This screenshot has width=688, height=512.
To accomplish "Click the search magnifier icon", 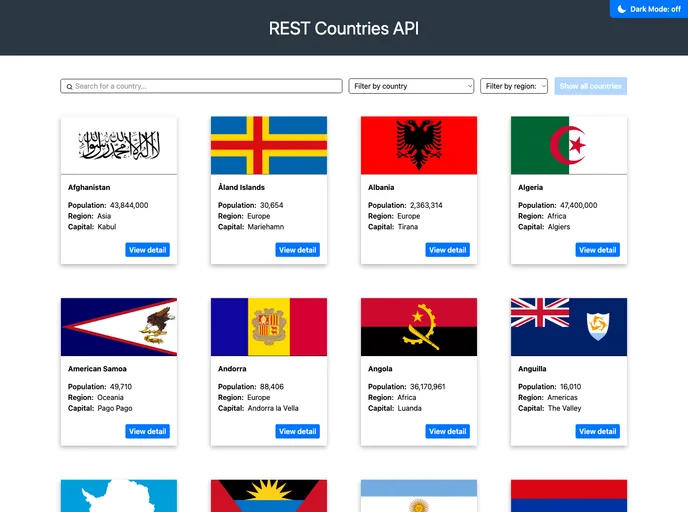I will click(x=69, y=87).
